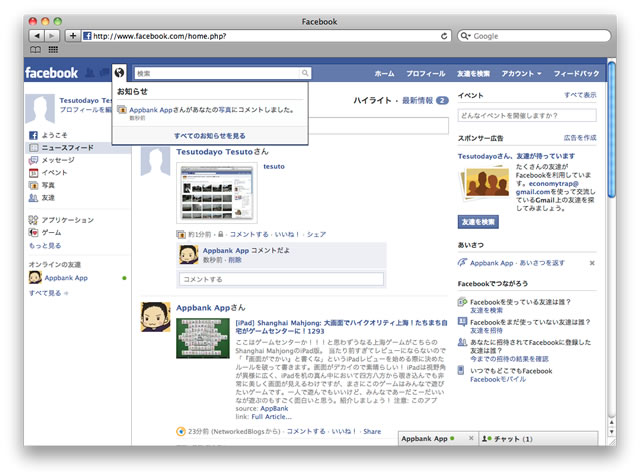This screenshot has width=640, height=475.
Task: Click the Facebookモバイル link
Action: [498, 379]
